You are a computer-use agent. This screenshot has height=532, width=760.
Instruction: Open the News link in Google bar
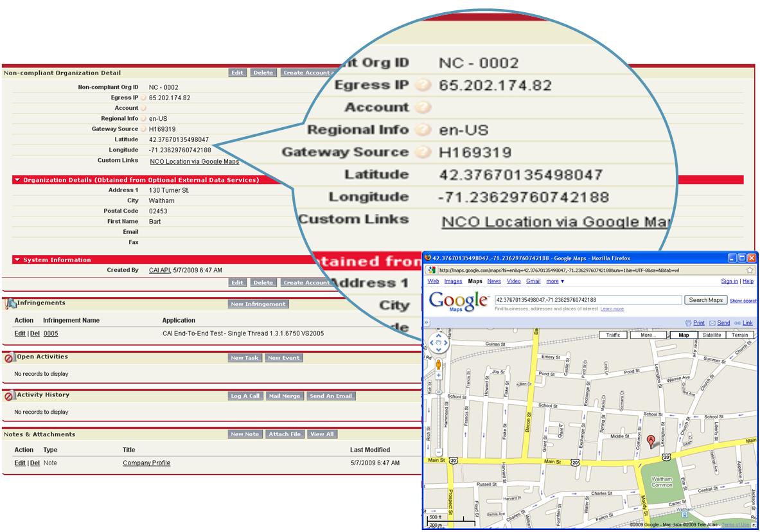[494, 281]
